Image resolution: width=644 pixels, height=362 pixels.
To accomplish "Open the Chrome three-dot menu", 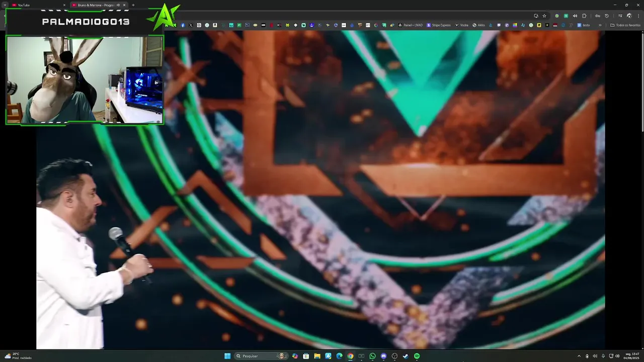I will point(638,16).
